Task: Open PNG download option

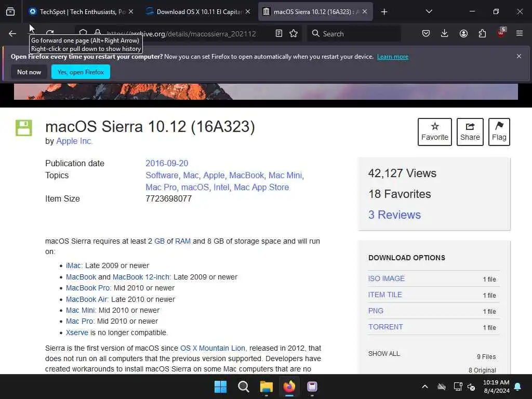Action: coord(376,311)
